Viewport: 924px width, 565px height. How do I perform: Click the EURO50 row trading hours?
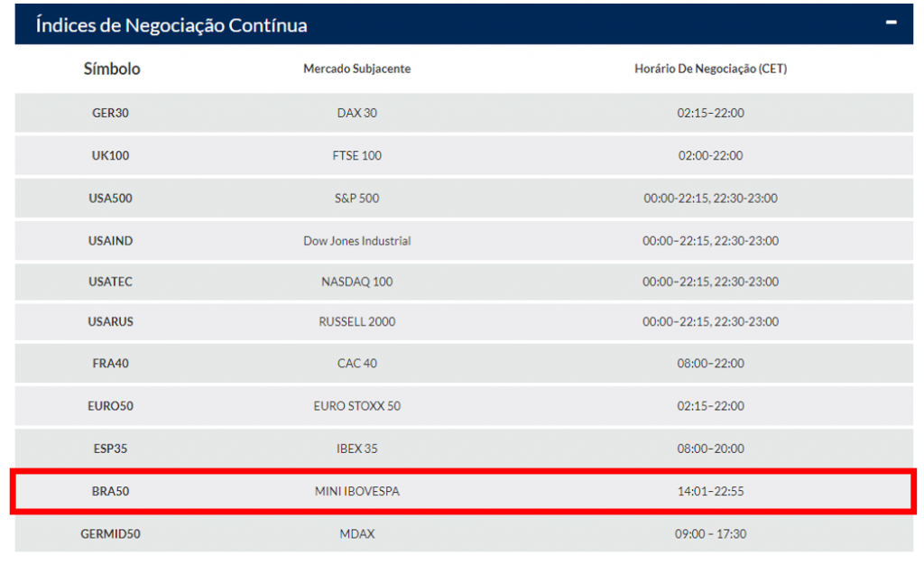(x=711, y=406)
